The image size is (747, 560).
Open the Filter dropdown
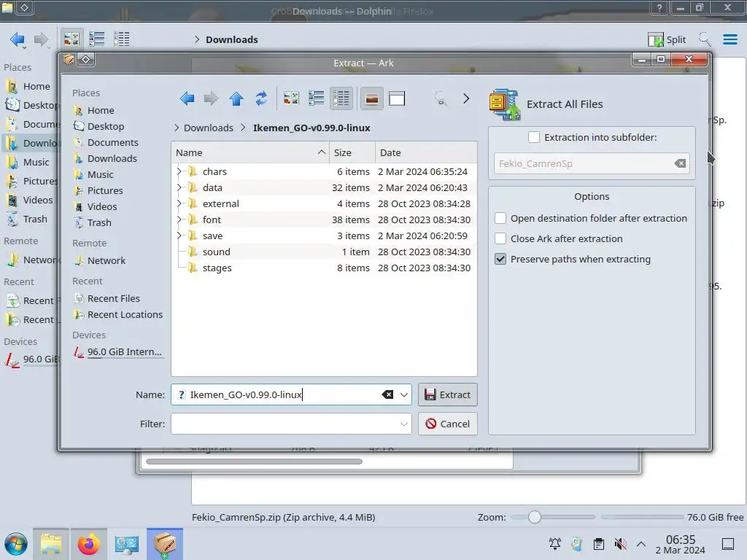[x=404, y=424]
